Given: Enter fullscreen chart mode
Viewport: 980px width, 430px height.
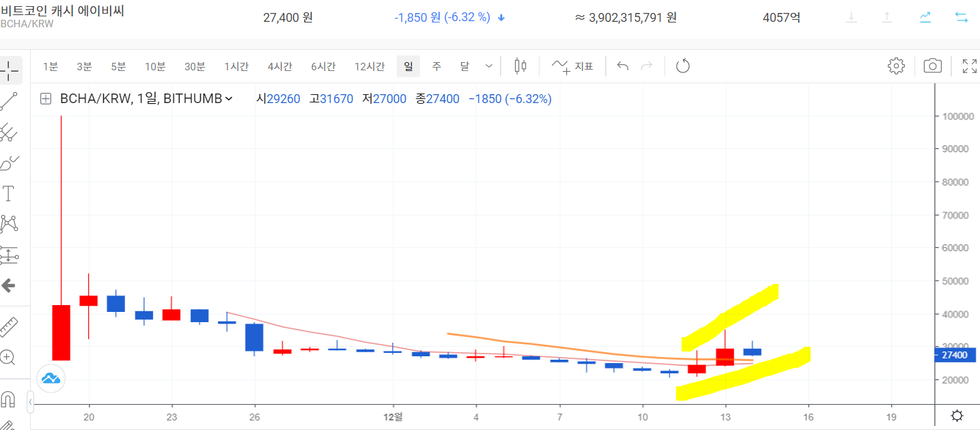Looking at the screenshot, I should coord(969,66).
